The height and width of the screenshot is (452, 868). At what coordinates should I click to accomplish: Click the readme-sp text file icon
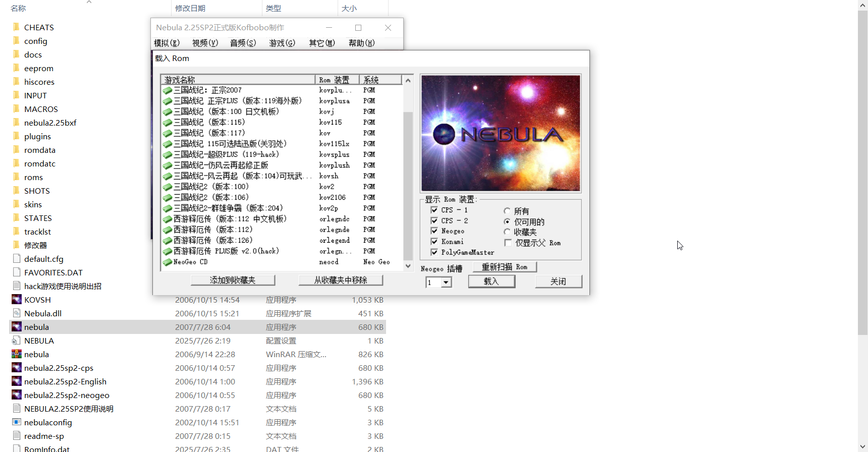17,436
